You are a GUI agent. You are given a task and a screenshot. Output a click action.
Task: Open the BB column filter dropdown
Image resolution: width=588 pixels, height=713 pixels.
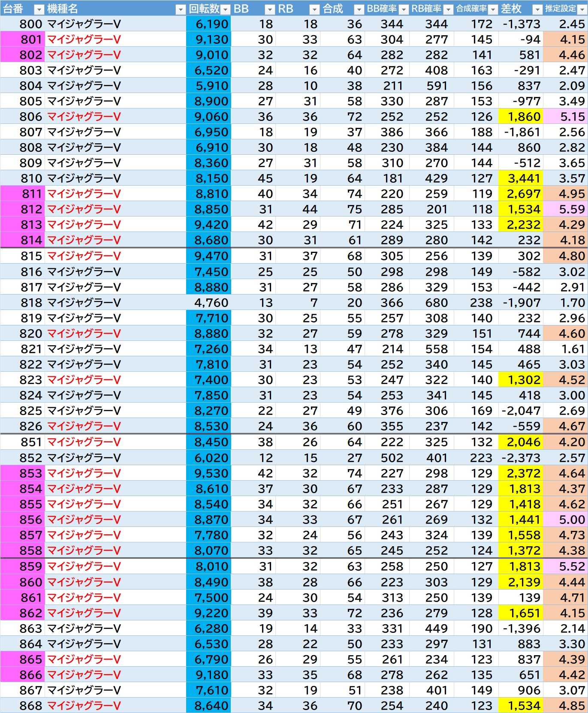tap(270, 9)
